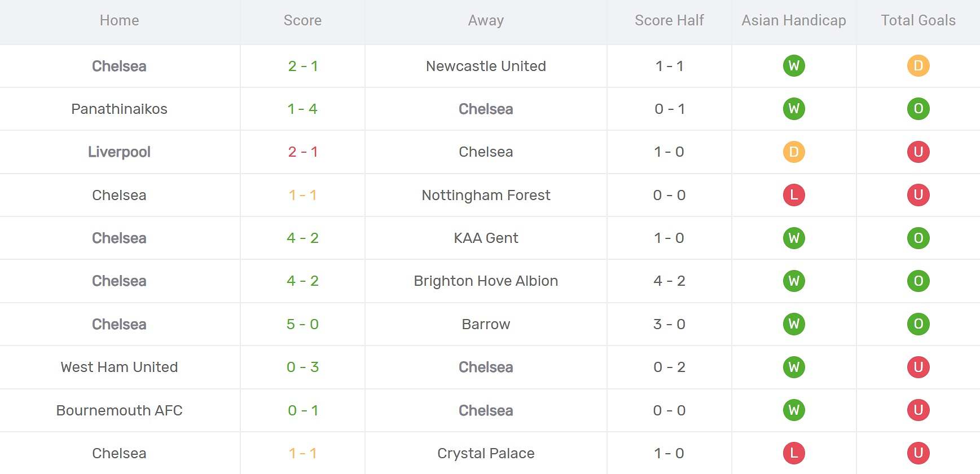The image size is (980, 474).
Task: Select the 5 - 0 score against Barrow
Action: pos(302,324)
